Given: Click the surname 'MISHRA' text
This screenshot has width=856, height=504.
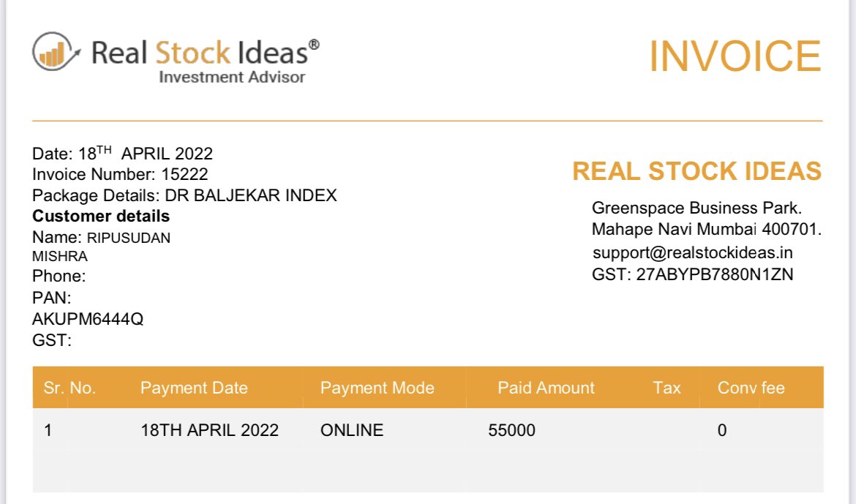Looking at the screenshot, I should (x=60, y=256).
